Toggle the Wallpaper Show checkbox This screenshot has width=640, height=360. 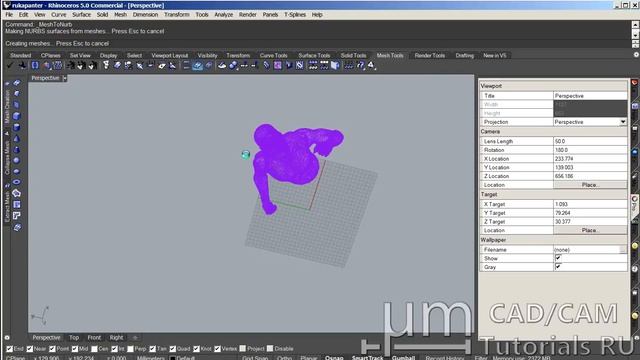(x=558, y=258)
